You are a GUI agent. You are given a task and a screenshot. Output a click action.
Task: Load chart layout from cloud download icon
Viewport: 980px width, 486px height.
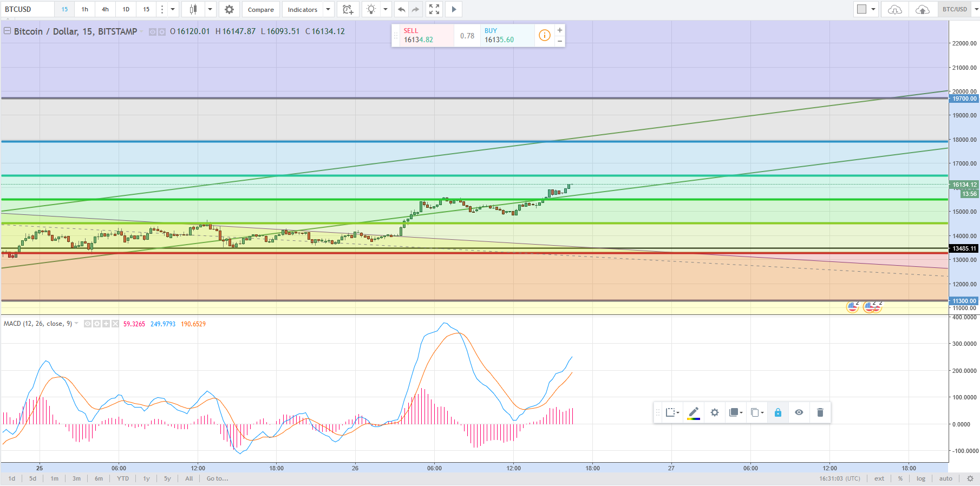pyautogui.click(x=895, y=9)
